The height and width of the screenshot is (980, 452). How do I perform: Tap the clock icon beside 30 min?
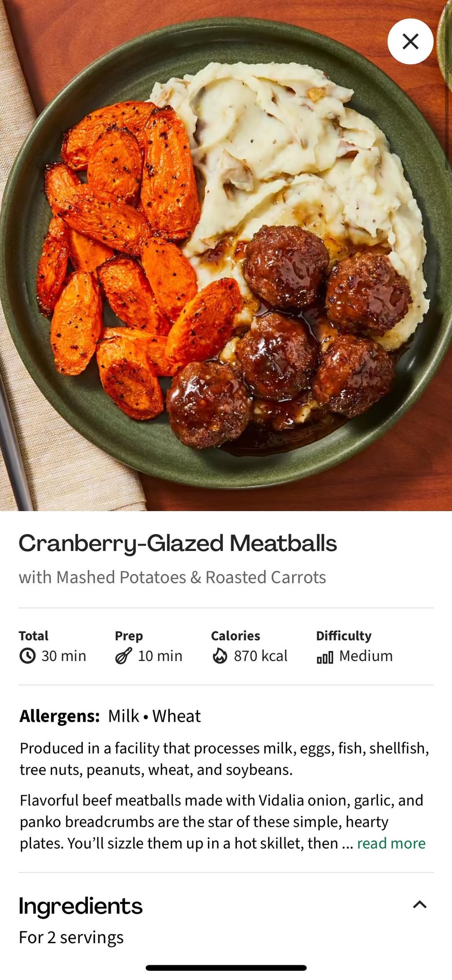28,656
